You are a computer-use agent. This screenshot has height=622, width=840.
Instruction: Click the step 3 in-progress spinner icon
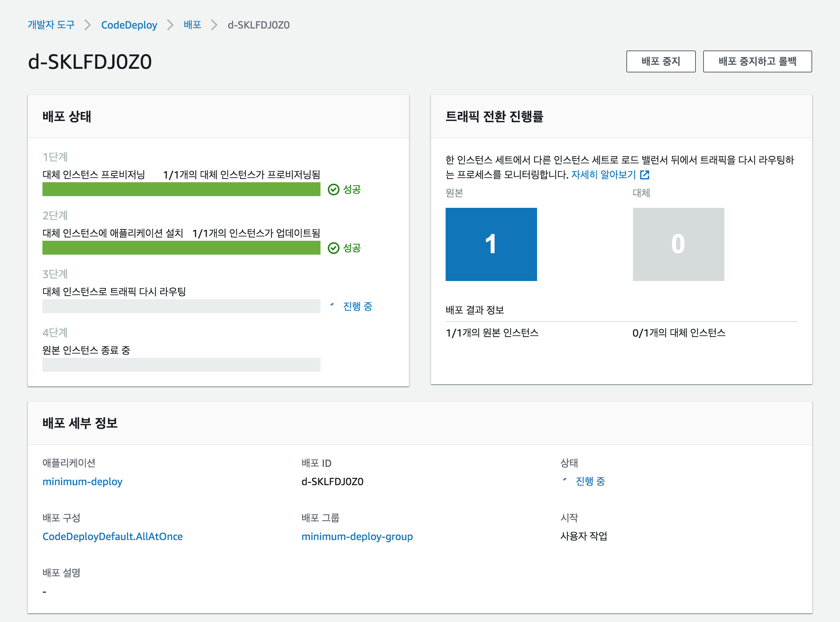pyautogui.click(x=332, y=305)
